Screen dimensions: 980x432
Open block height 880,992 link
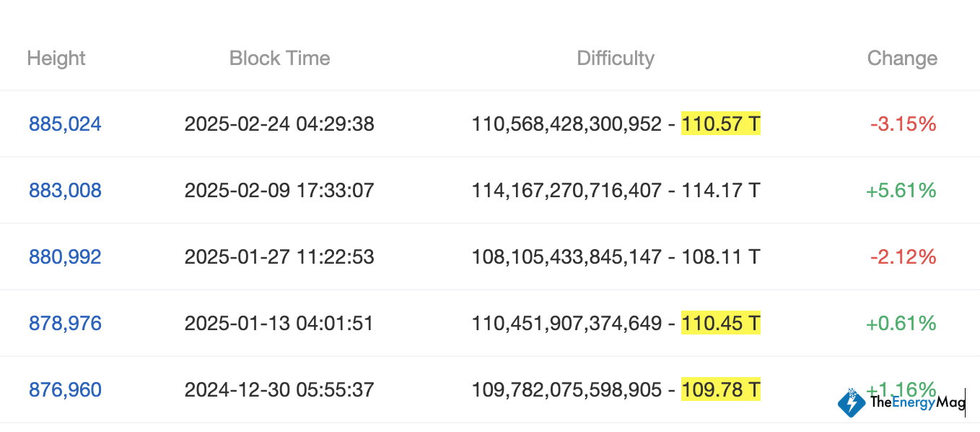(65, 257)
